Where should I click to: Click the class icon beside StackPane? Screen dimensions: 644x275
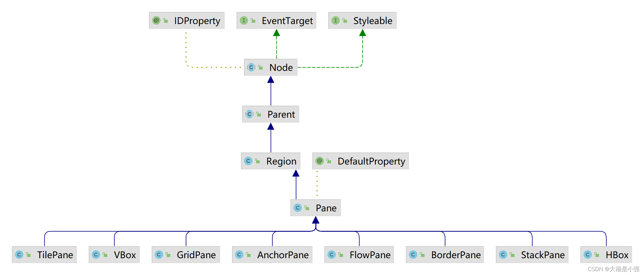click(x=503, y=255)
